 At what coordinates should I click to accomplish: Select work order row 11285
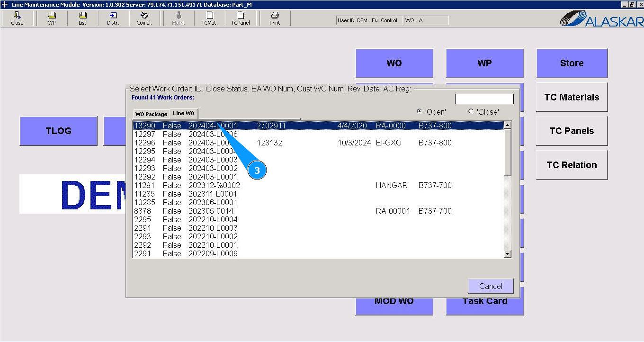[318, 194]
